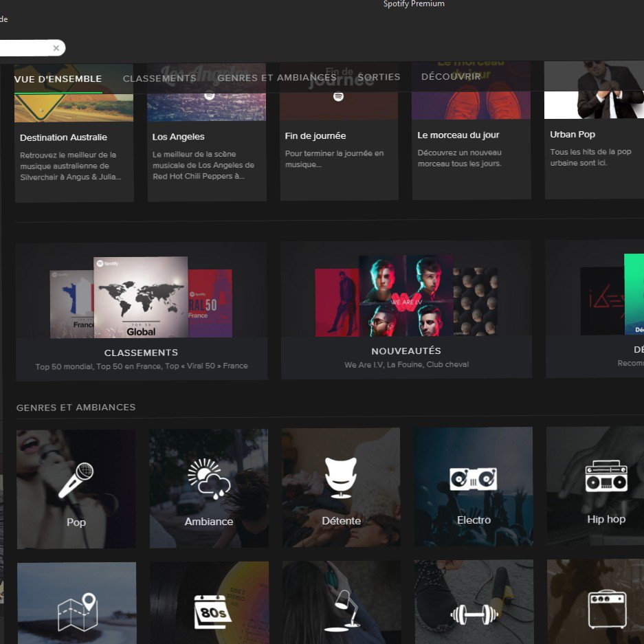Go to the Genres et ambiances tab
This screenshot has height=644, width=644.
[x=277, y=78]
